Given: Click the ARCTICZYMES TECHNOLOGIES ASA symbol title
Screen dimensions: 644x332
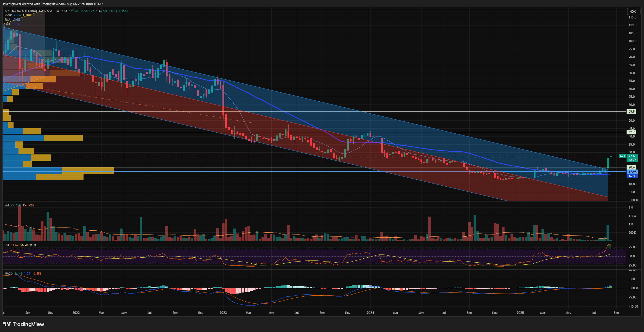Looking at the screenshot, I should click(28, 11).
